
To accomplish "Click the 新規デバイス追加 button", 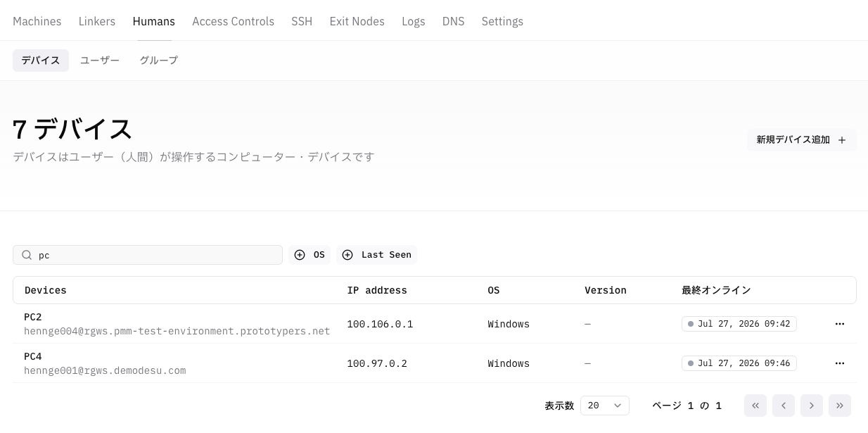I will coord(801,139).
